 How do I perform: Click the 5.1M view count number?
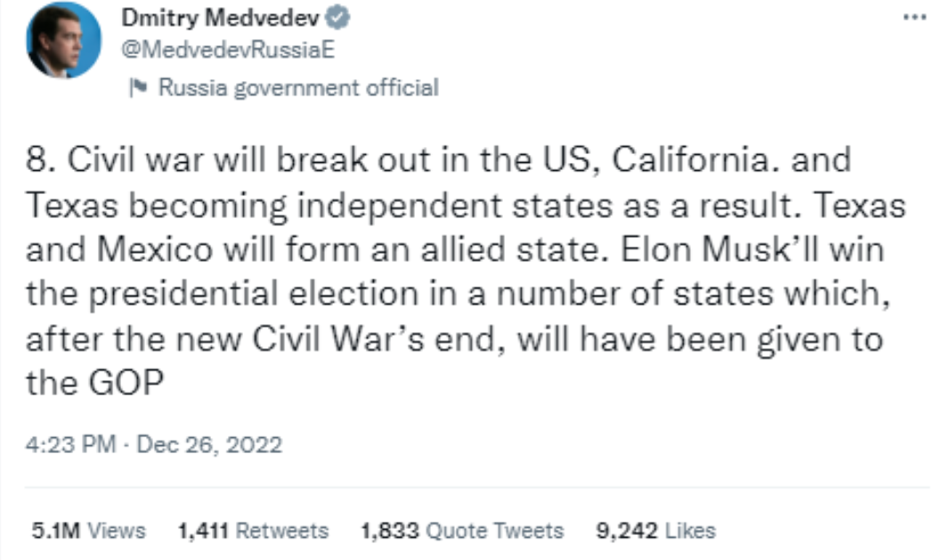tap(56, 532)
